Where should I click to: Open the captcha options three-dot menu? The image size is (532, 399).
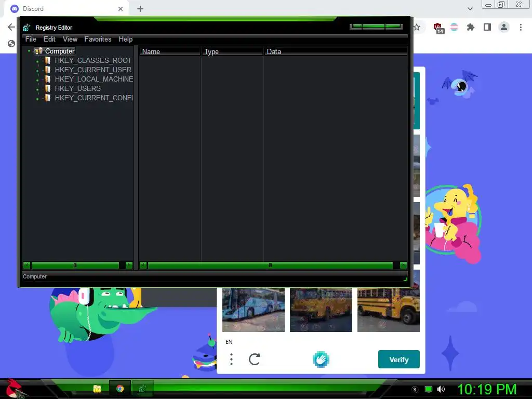coord(231,360)
